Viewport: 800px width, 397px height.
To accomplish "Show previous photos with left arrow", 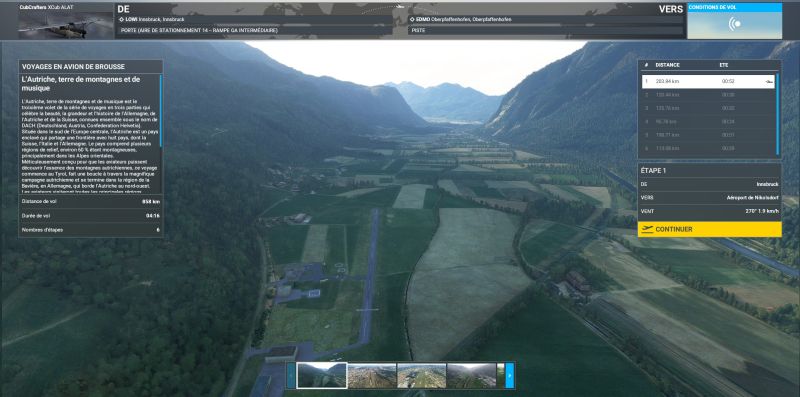I will [x=291, y=376].
